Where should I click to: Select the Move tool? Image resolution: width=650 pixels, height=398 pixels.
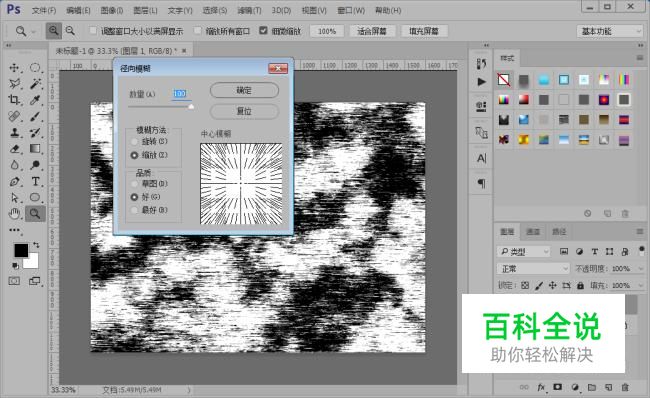15,68
